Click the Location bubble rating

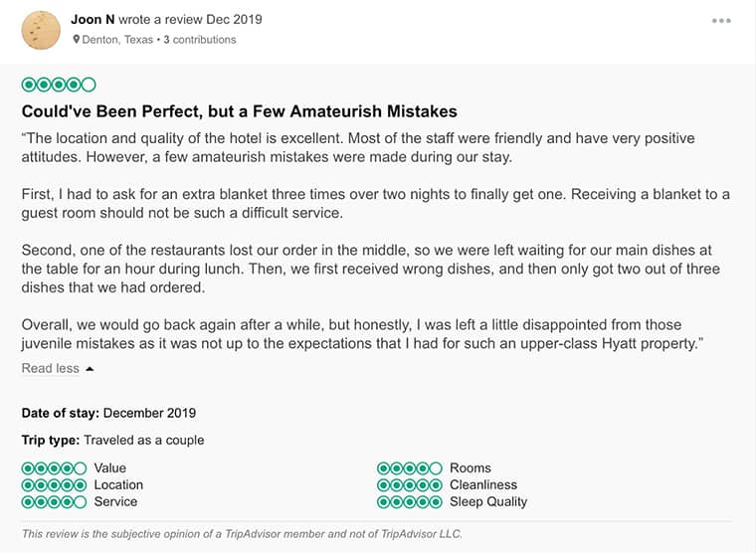click(54, 484)
